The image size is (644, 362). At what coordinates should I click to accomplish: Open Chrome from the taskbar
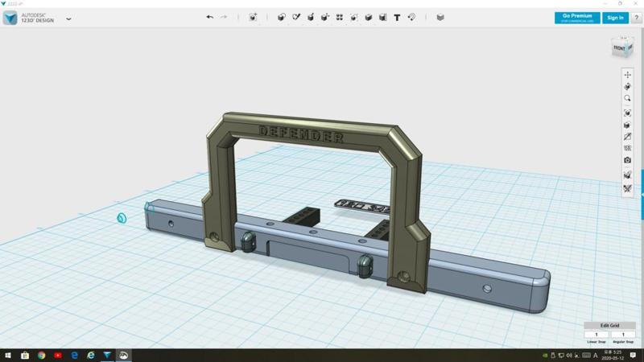click(x=41, y=355)
